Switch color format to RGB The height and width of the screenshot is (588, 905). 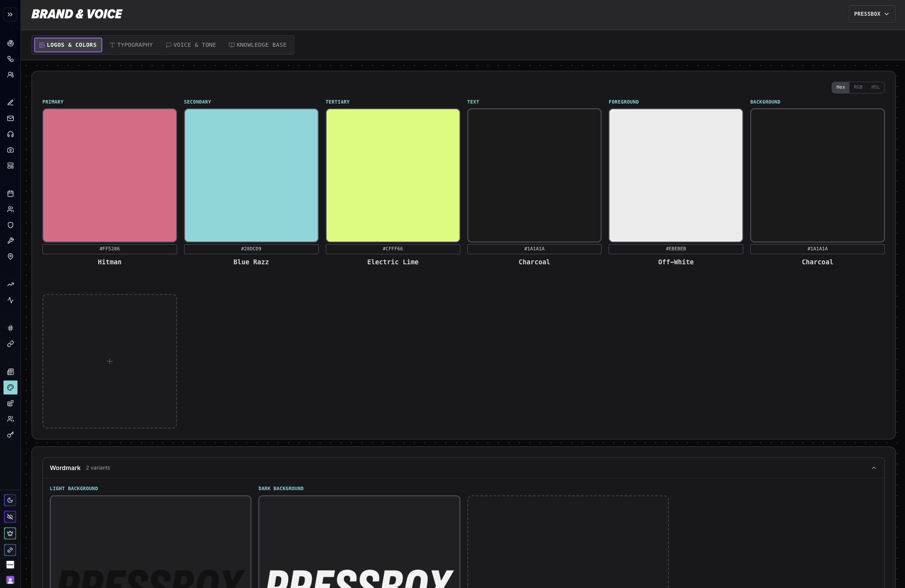858,87
